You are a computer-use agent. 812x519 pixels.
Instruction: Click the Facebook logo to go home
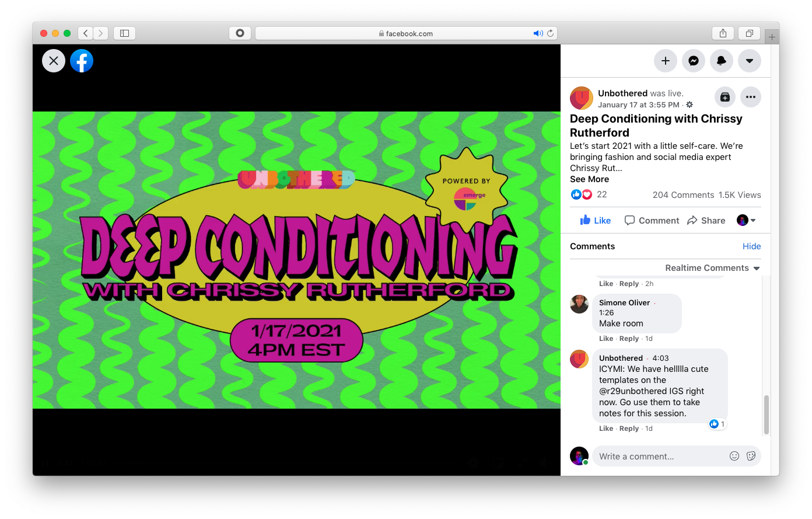[82, 61]
